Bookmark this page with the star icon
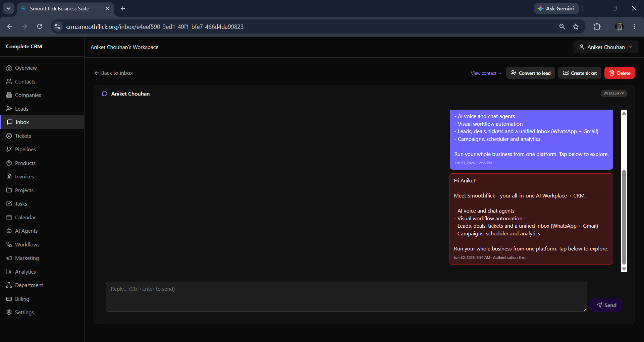Screen dimensions: 644x342 click(x=576, y=26)
